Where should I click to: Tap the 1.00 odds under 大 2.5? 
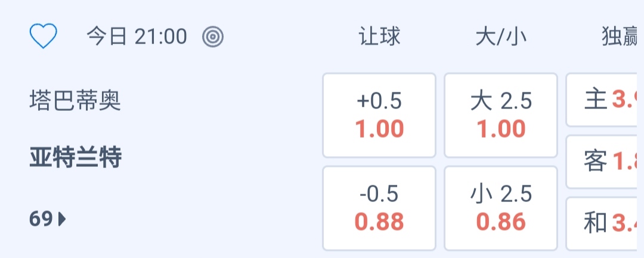point(501,129)
